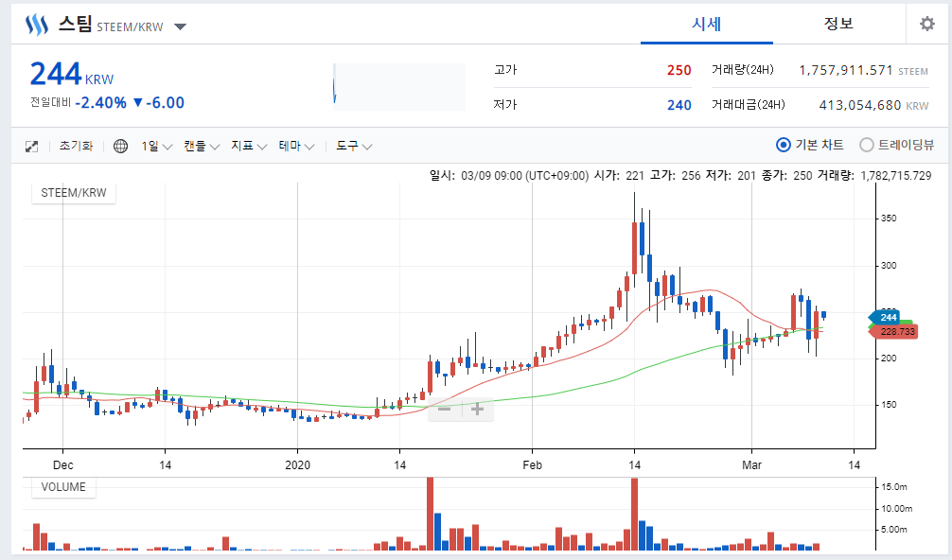
Task: Click the VOLUME pane label
Action: tap(63, 487)
